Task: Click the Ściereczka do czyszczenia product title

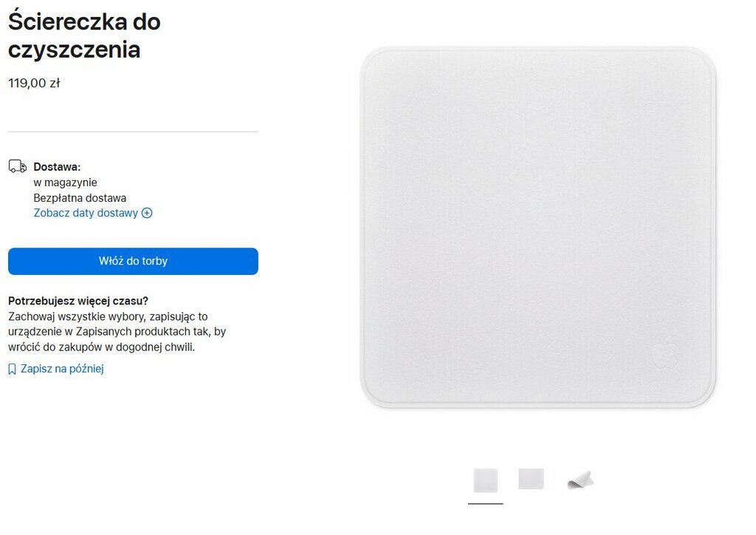Action: (84, 35)
